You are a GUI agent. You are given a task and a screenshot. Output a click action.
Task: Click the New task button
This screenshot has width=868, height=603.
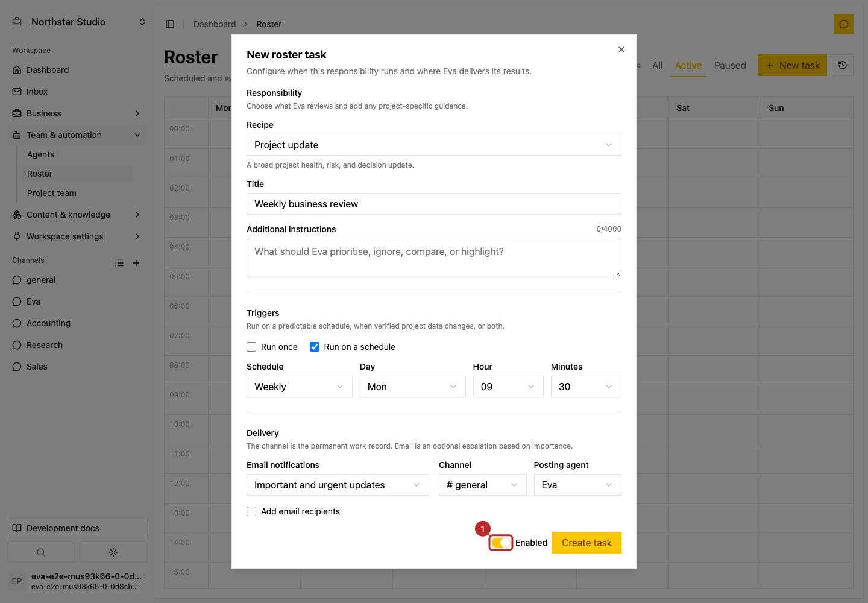coord(792,65)
